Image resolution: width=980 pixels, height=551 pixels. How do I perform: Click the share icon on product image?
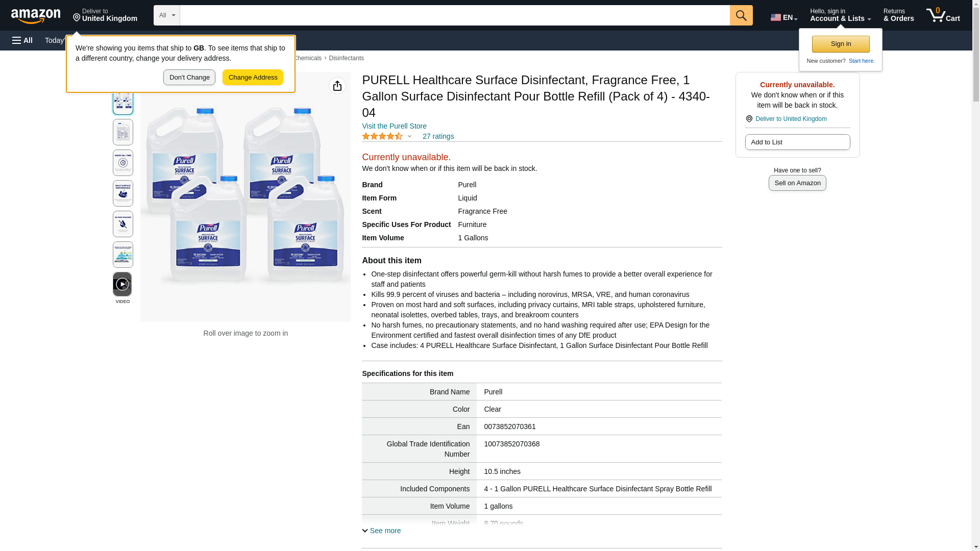coord(337,86)
